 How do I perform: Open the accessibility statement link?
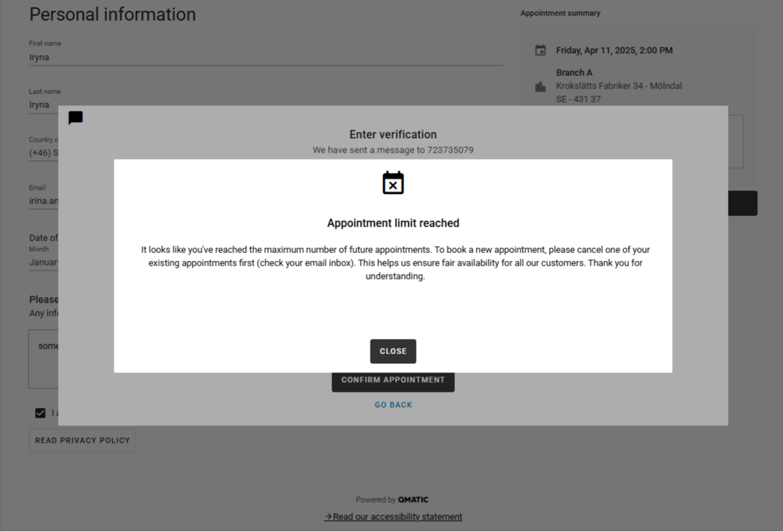click(394, 517)
